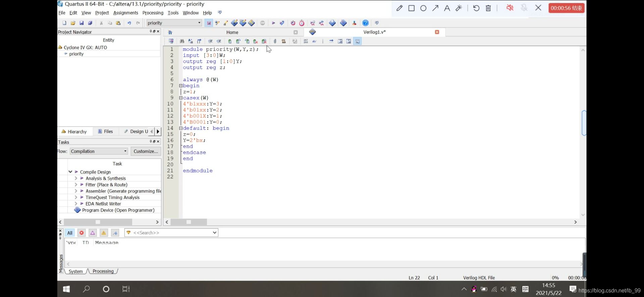Image resolution: width=644 pixels, height=297 pixels.
Task: Collapse the Compile Design task
Action: (70, 172)
